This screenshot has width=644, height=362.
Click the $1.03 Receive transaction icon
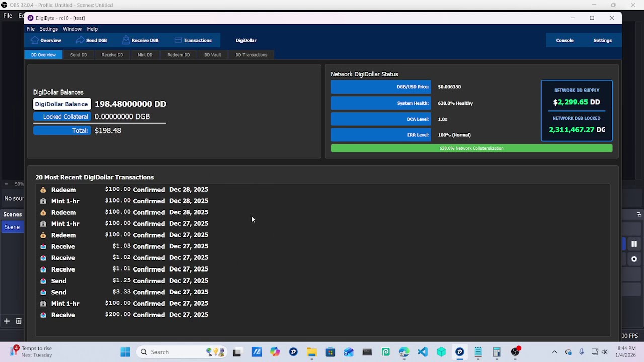(x=43, y=246)
